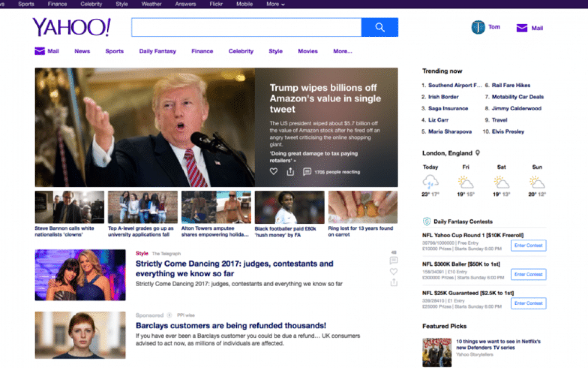Open the More... menu in navigation row
The width and height of the screenshot is (588, 368).
tap(343, 51)
